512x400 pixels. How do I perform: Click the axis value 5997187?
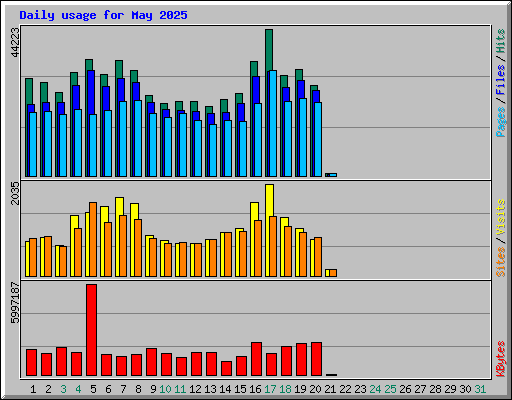coord(15,303)
